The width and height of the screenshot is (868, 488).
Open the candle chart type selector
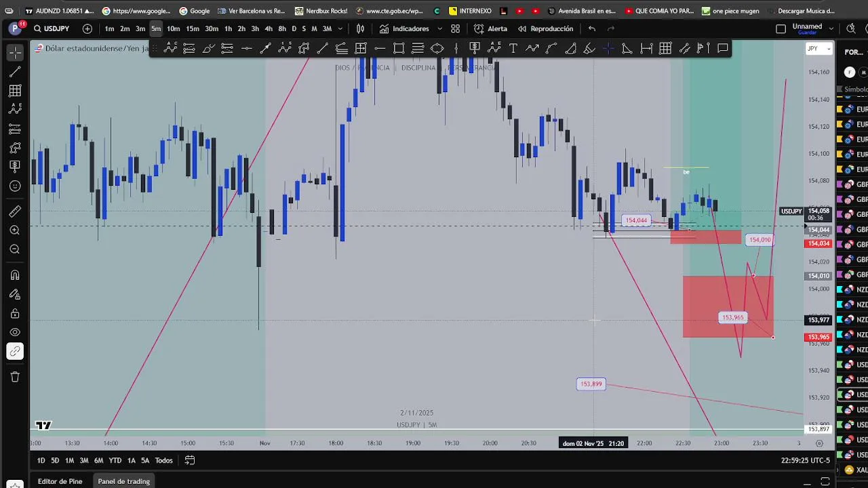360,28
